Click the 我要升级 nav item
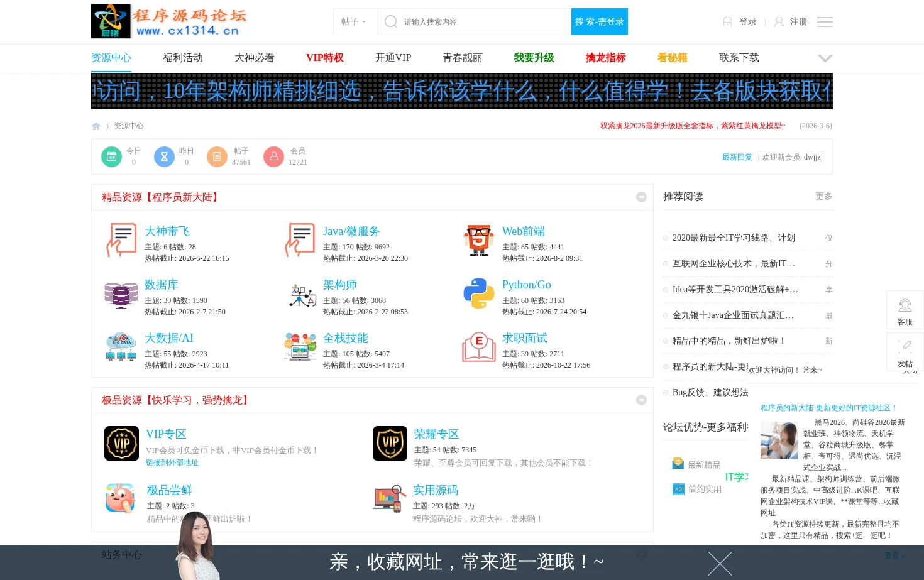Viewport: 924px width, 580px height. (x=534, y=58)
